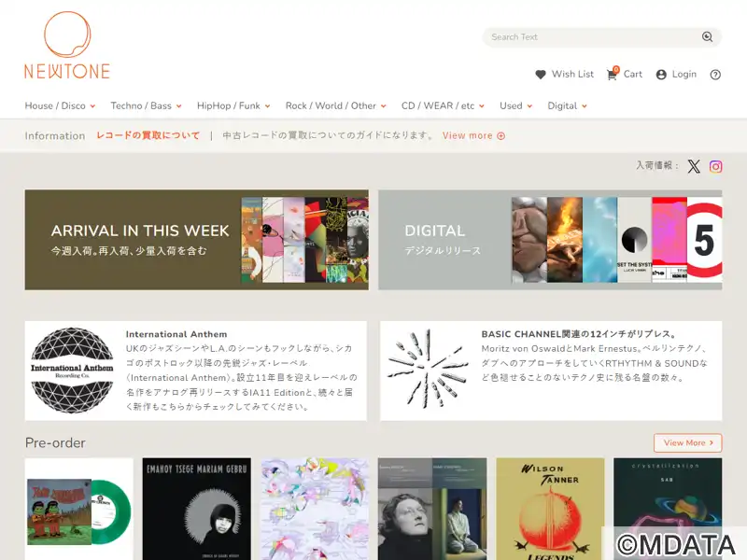Open the Digital category dropdown
Image resolution: width=747 pixels, height=560 pixels.
pos(568,105)
